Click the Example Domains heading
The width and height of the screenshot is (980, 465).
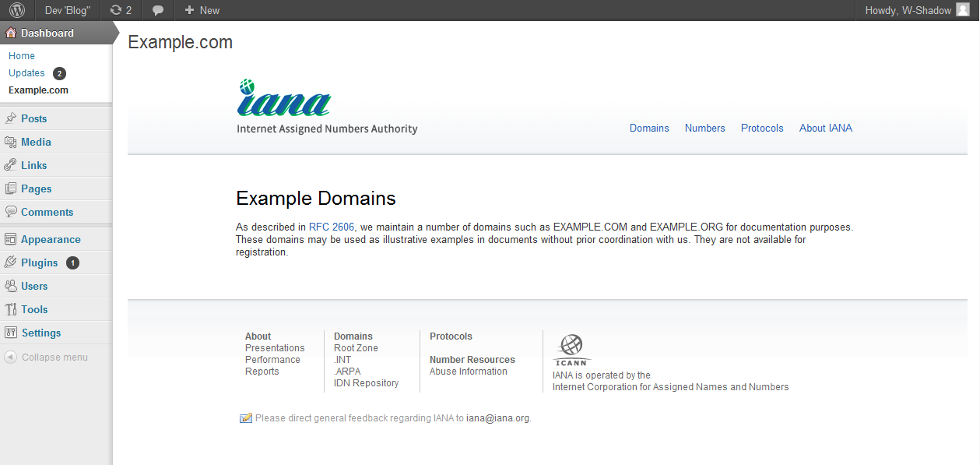point(316,198)
